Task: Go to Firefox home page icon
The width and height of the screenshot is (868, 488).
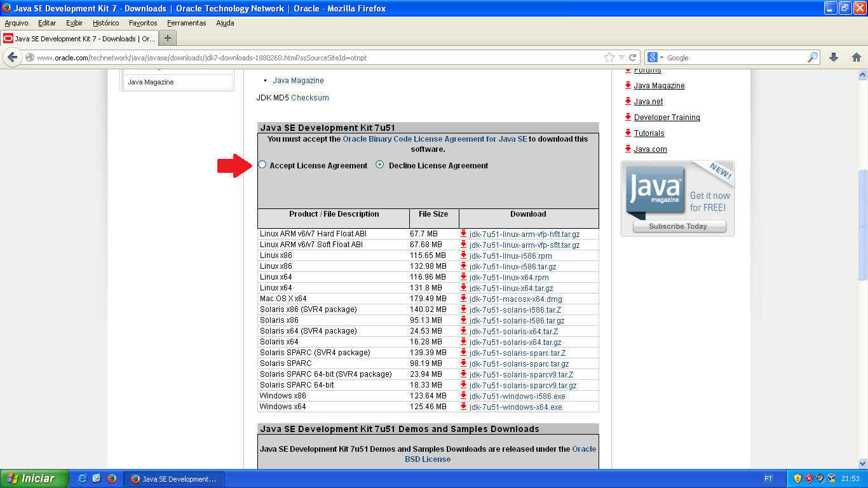Action: (x=856, y=57)
